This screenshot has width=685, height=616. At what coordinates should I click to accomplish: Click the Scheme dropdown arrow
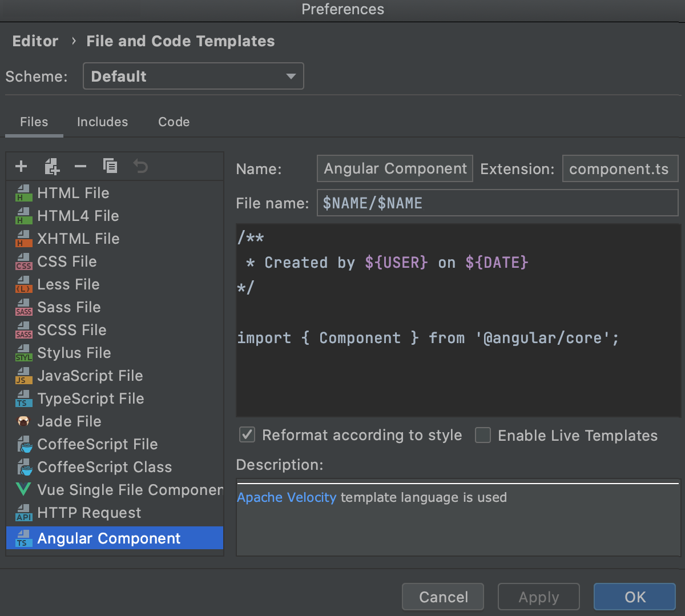[291, 75]
